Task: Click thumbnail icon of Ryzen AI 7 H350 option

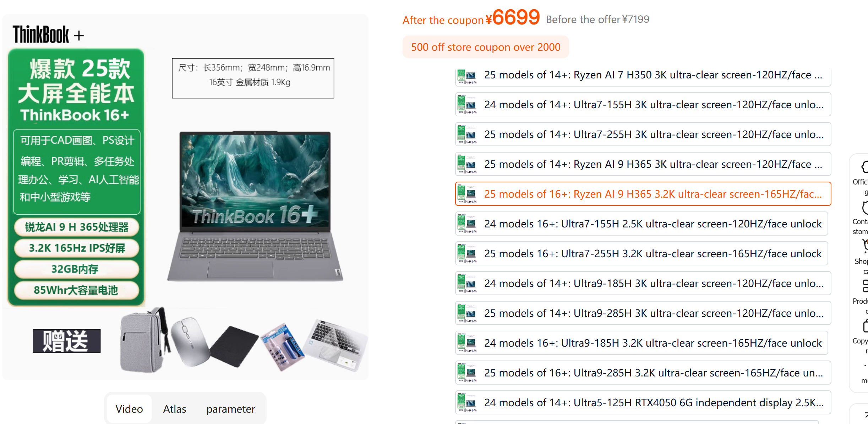Action: pos(467,76)
